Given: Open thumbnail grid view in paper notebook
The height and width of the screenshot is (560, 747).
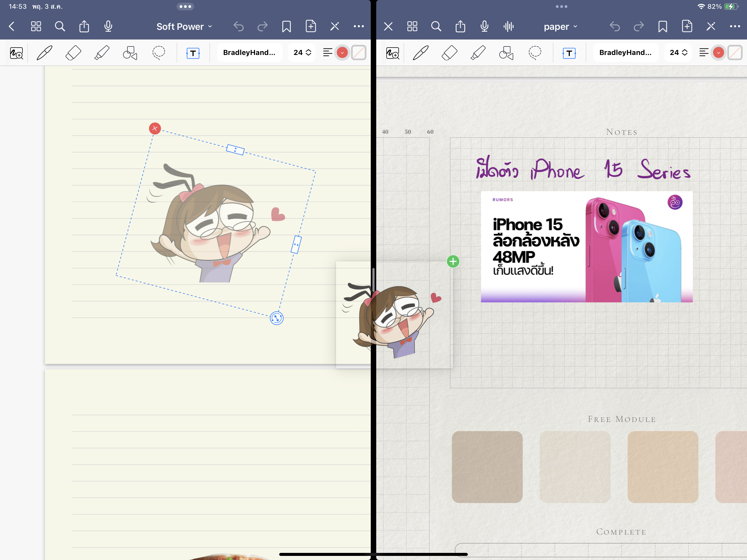Looking at the screenshot, I should [412, 26].
